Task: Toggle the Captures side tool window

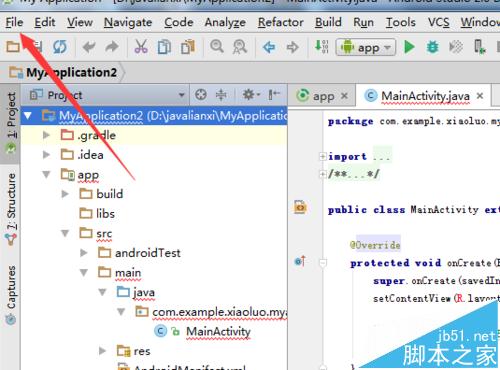Action: click(11, 295)
